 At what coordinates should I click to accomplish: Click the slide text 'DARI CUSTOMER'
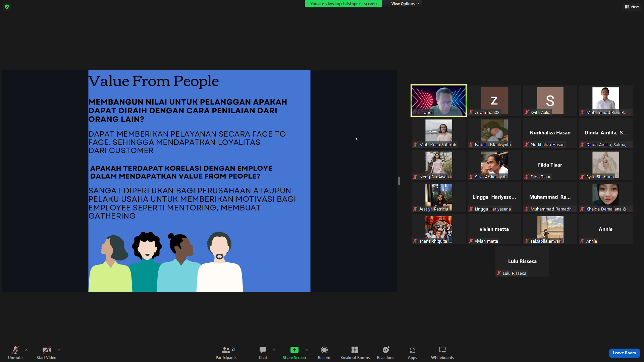pyautogui.click(x=121, y=151)
